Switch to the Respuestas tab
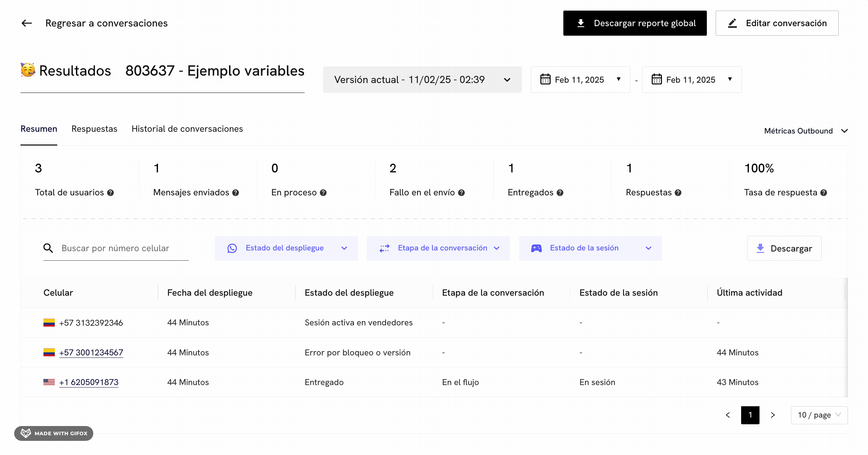The width and height of the screenshot is (868, 455). click(94, 129)
